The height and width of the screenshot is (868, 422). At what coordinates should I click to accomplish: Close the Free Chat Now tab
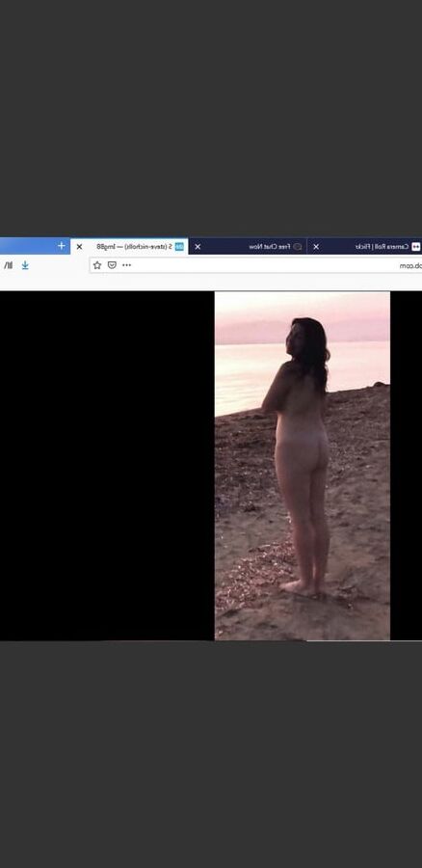(x=198, y=247)
